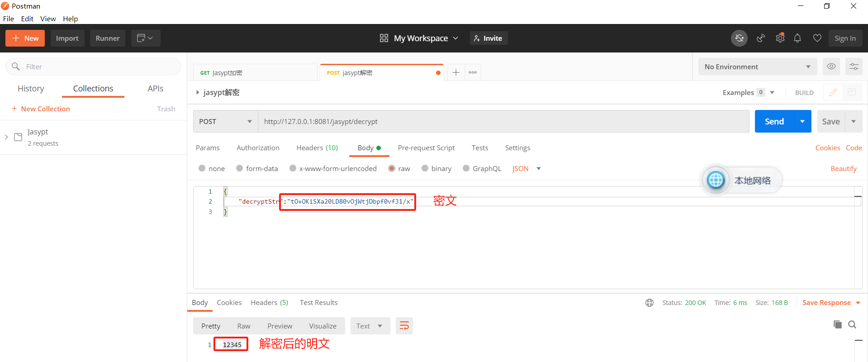
Task: Open settings gear icon in header
Action: coord(780,38)
